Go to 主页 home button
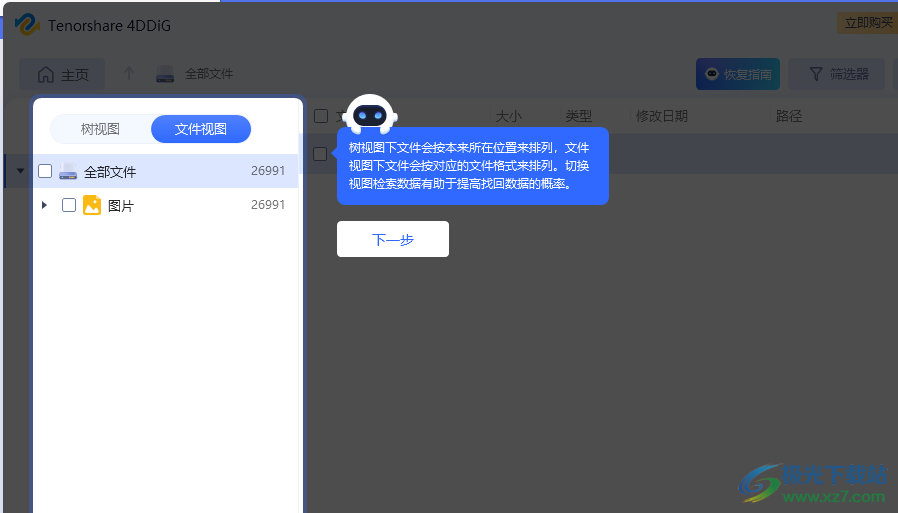The width and height of the screenshot is (898, 513). (62, 74)
